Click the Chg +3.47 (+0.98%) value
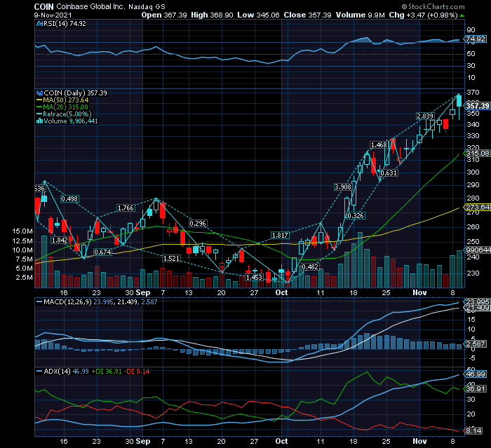The height and width of the screenshot is (448, 491). pos(424,15)
